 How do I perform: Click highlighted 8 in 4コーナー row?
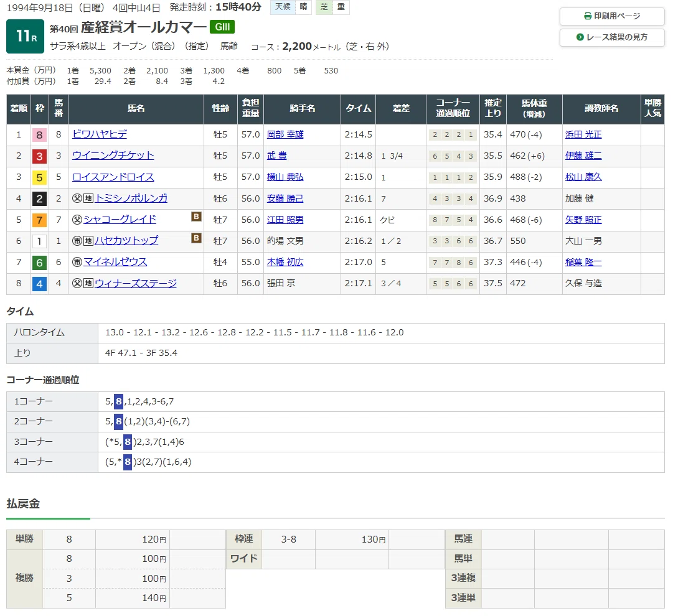[128, 462]
